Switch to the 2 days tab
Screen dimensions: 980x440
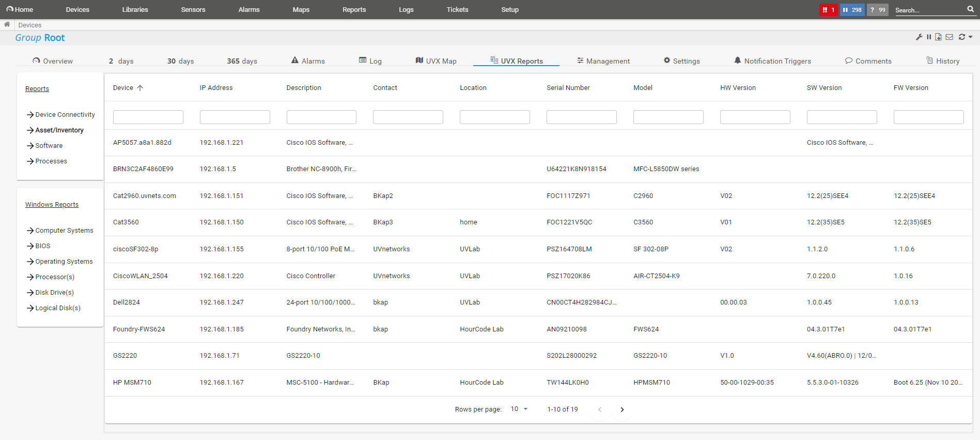[121, 61]
